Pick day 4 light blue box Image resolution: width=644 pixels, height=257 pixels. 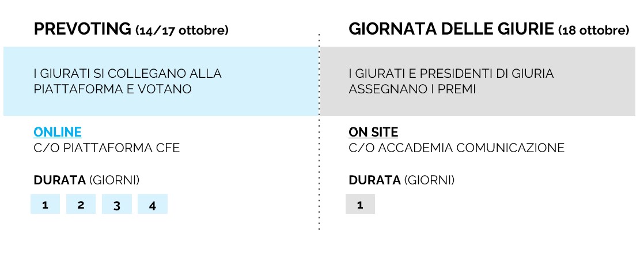(x=153, y=205)
